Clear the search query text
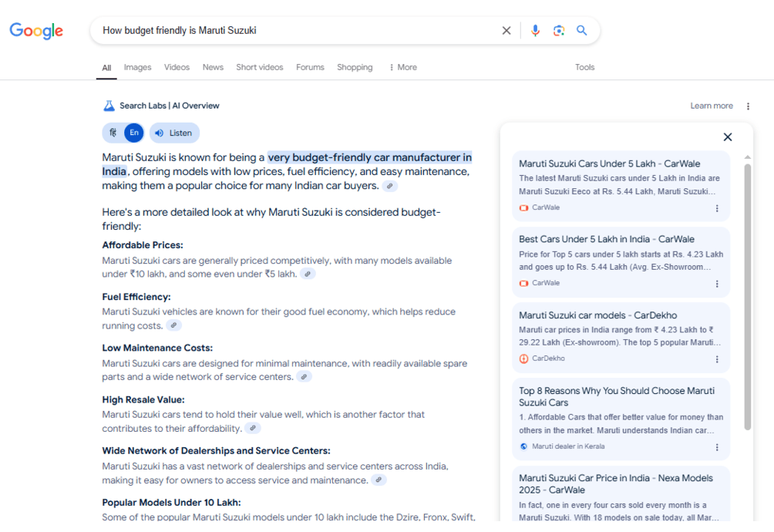This screenshot has width=774, height=532. click(x=506, y=31)
